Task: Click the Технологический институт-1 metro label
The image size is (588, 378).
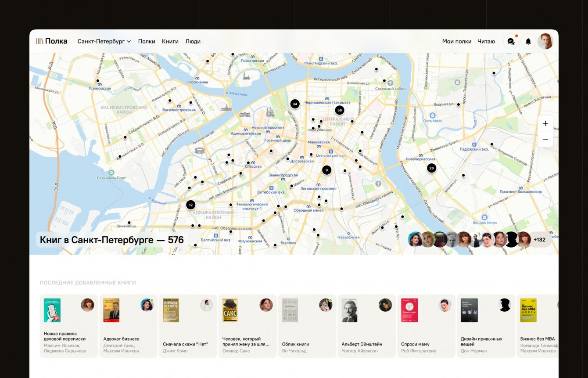Action: (252, 206)
